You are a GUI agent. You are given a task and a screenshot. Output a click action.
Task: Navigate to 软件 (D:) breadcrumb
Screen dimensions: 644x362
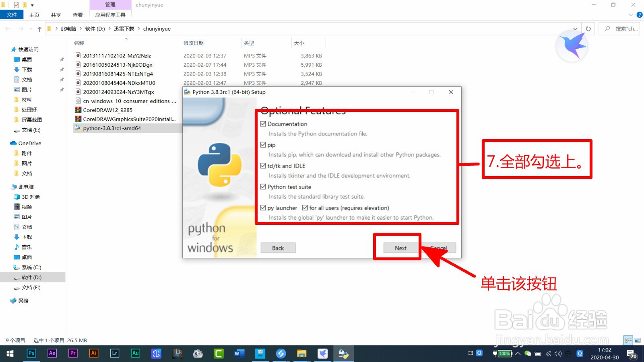click(95, 29)
